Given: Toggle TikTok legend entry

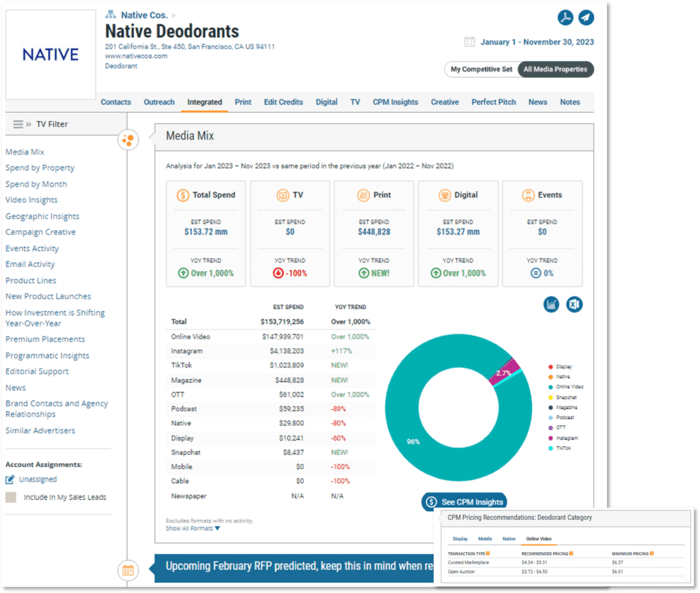Looking at the screenshot, I should [560, 448].
